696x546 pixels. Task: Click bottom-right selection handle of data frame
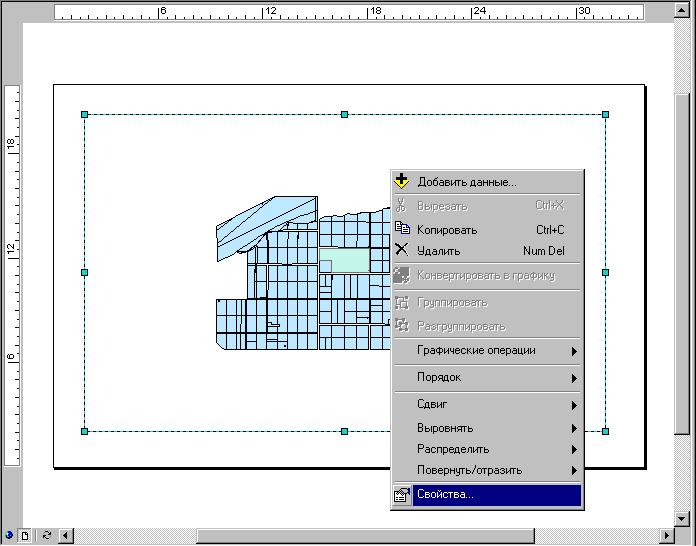click(x=605, y=431)
